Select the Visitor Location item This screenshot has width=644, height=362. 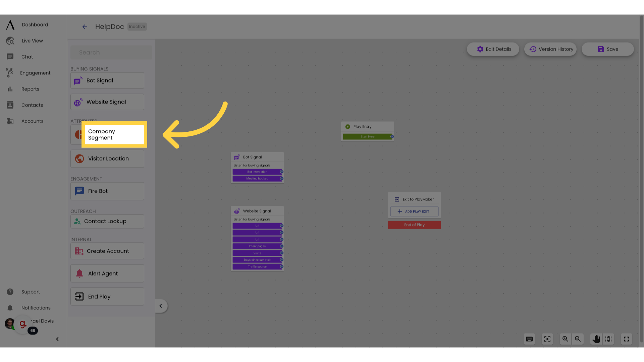click(x=107, y=159)
